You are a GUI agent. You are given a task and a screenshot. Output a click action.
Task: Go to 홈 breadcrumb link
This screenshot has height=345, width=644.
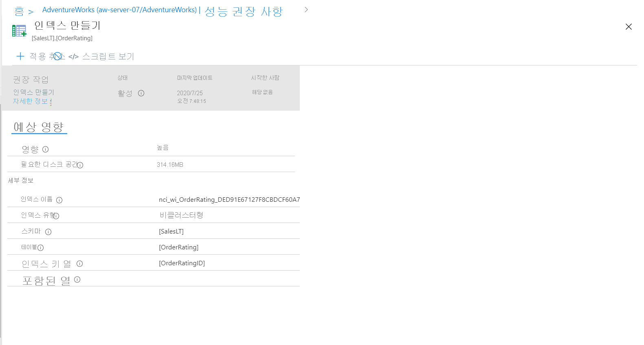19,11
